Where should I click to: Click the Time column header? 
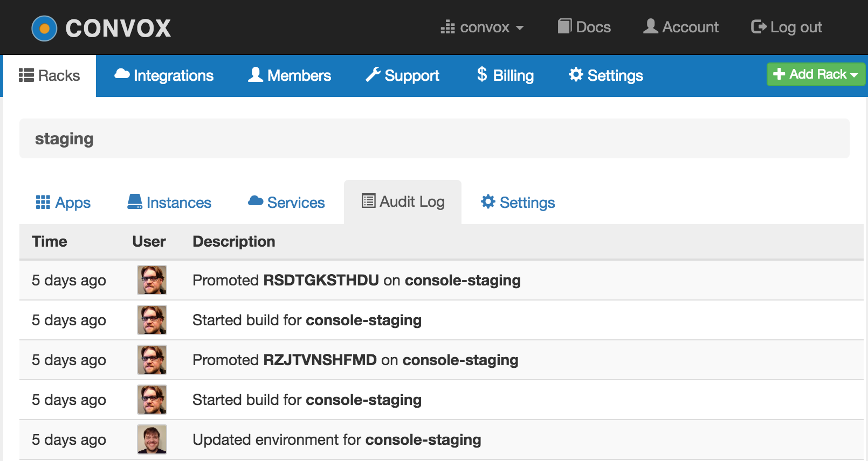pyautogui.click(x=50, y=241)
